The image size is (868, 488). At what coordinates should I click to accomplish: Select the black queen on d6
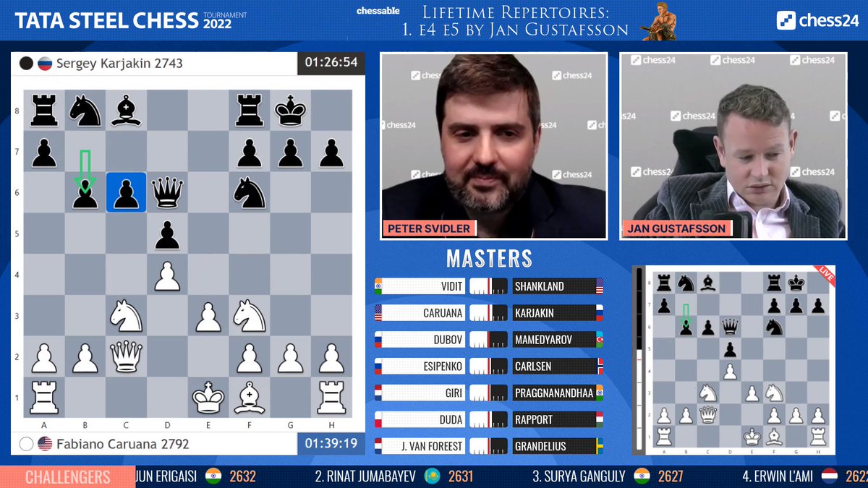coord(167,192)
